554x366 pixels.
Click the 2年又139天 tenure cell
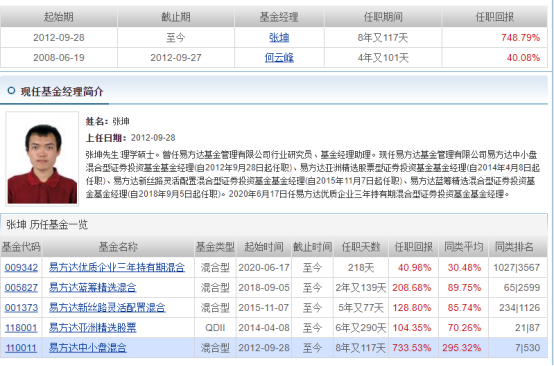pyautogui.click(x=361, y=288)
